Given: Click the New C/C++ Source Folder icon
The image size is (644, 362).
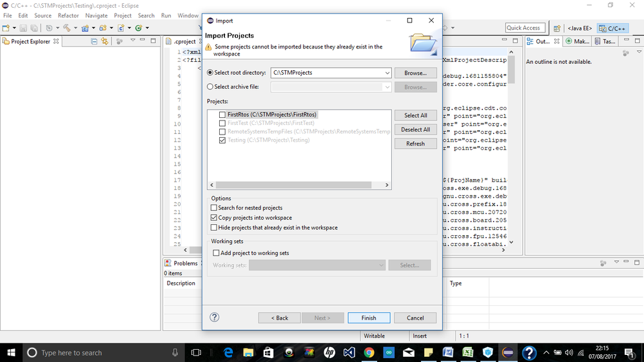Looking at the screenshot, I should click(102, 28).
